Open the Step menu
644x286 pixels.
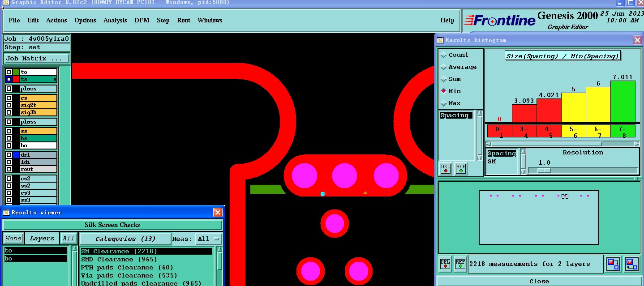[x=163, y=21]
